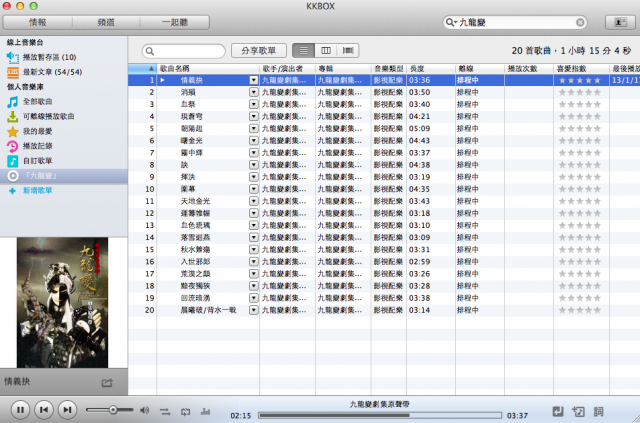Open the 情報 tab
The width and height of the screenshot is (640, 423).
38,22
